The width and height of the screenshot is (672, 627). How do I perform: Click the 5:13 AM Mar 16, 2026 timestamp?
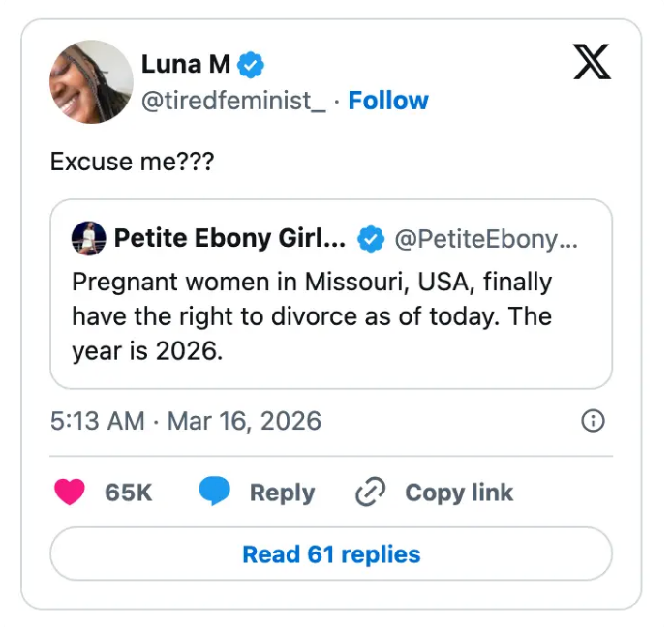click(x=185, y=421)
